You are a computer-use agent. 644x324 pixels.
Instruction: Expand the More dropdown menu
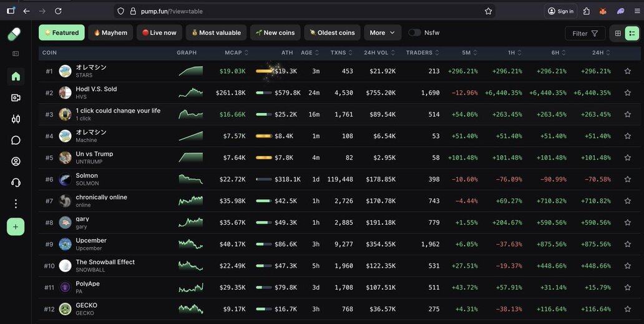[383, 32]
